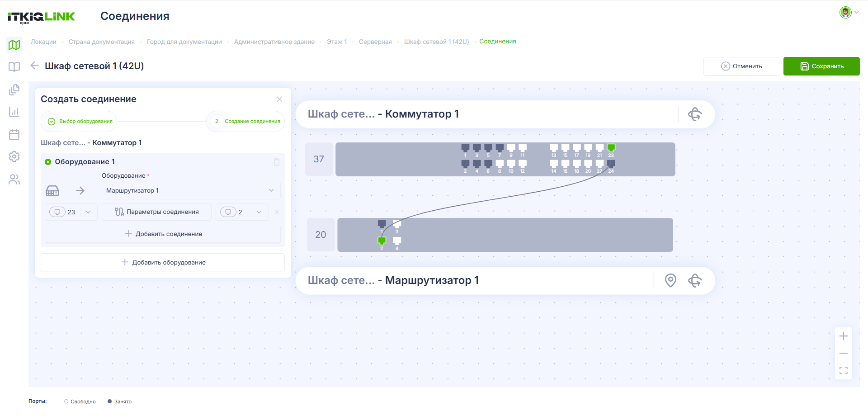Click the location pin icon beside Маршрутизатор 1
868x416 pixels.
click(670, 280)
